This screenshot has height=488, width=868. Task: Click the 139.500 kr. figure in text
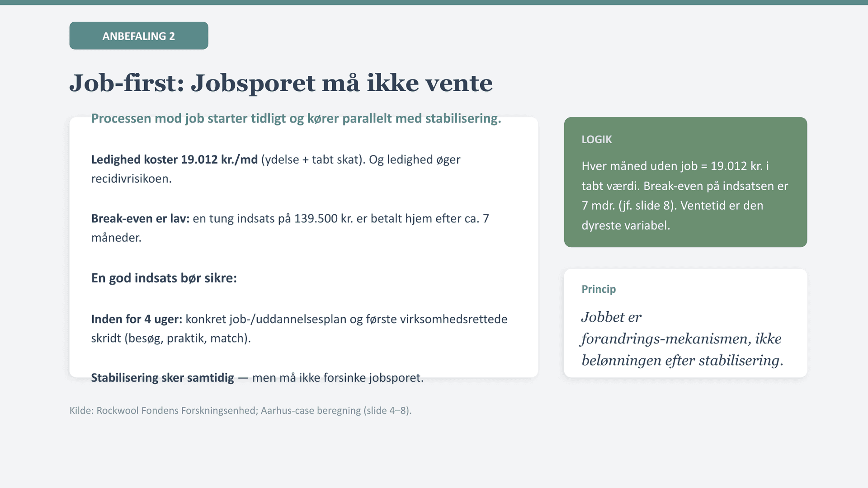click(323, 219)
